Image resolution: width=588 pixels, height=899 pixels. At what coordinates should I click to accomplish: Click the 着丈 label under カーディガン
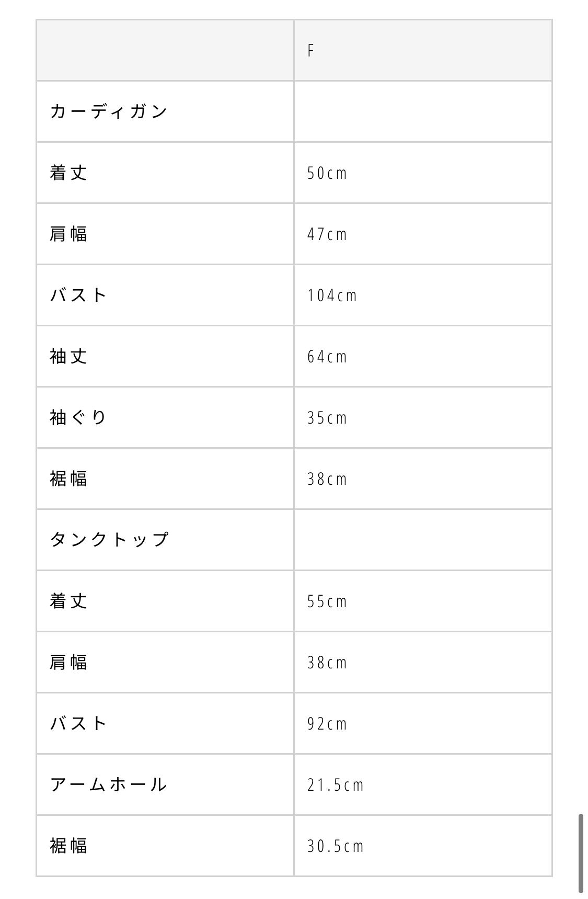[x=68, y=173]
